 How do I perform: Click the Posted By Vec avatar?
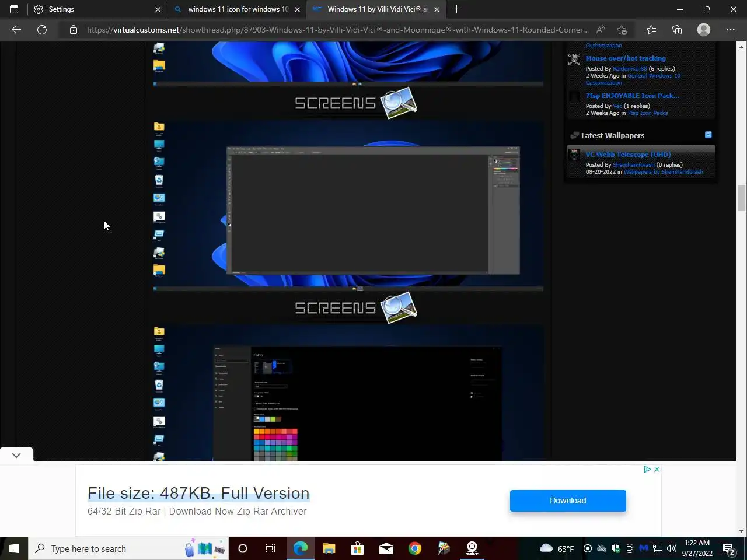[575, 97]
